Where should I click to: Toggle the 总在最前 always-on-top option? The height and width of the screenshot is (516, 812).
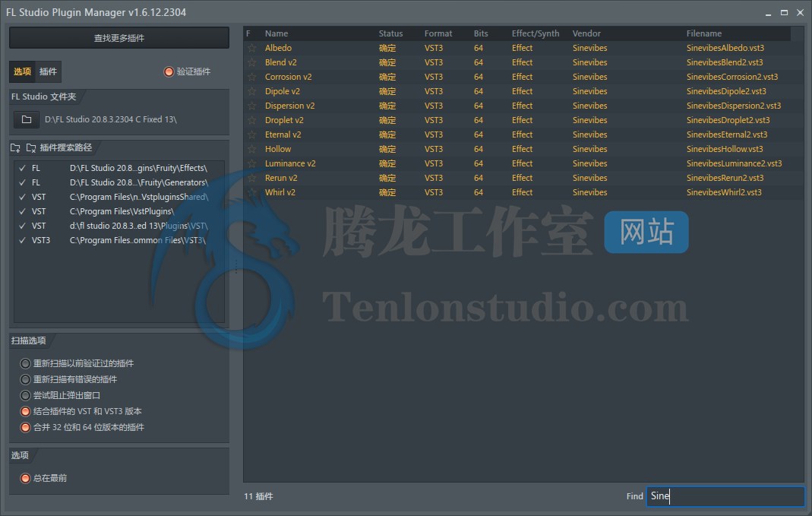(26, 478)
